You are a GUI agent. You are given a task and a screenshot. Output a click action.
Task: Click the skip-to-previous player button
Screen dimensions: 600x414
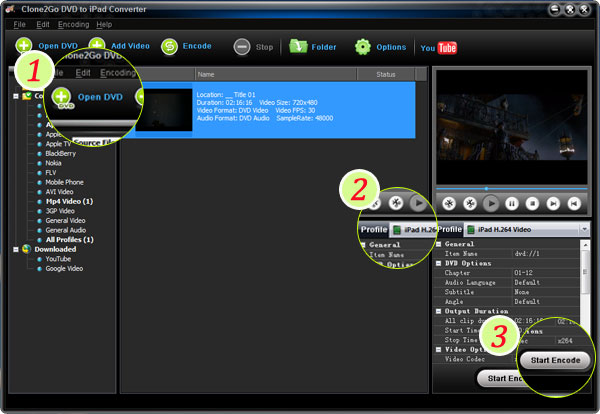[x=574, y=204]
